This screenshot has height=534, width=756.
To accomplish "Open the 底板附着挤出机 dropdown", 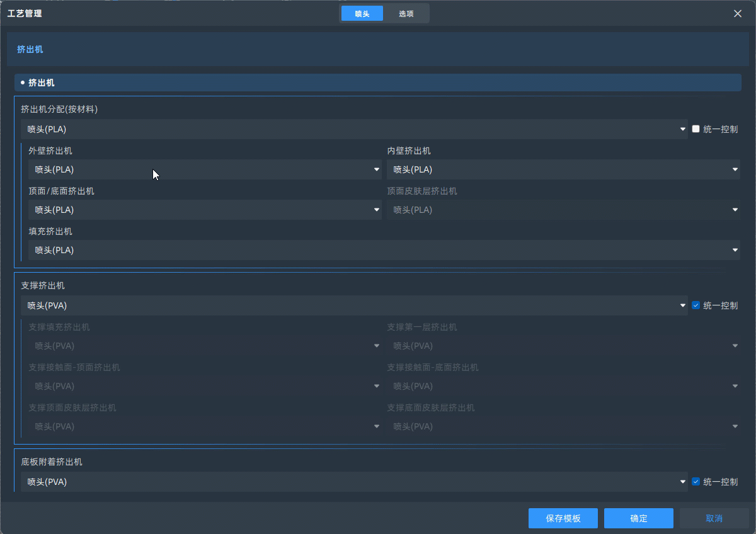I will [682, 481].
